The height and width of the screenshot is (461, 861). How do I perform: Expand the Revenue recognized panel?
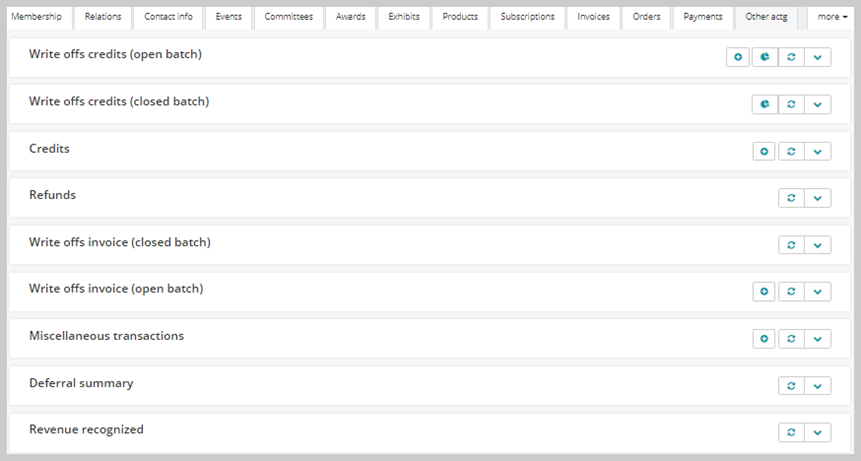[817, 432]
